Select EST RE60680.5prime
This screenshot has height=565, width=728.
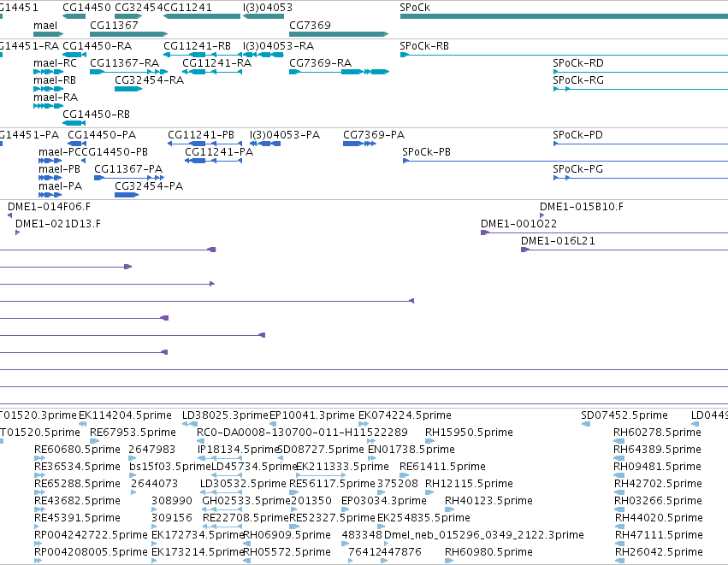(x=77, y=450)
